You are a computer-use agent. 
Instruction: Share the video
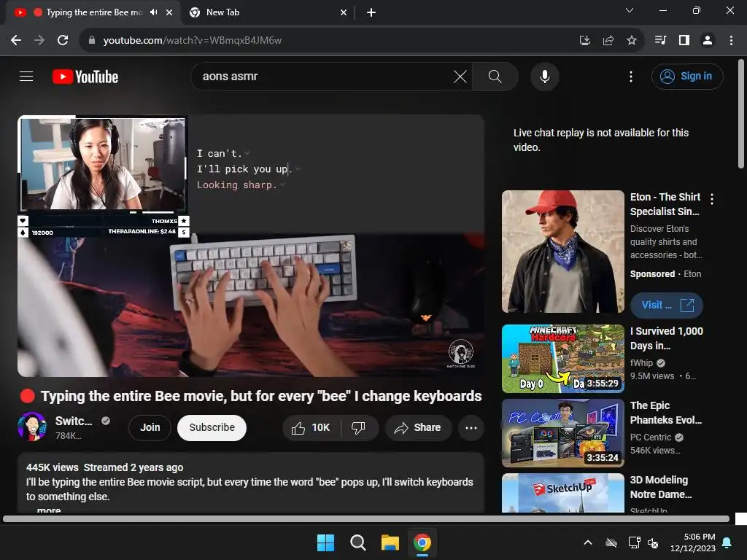coord(418,427)
